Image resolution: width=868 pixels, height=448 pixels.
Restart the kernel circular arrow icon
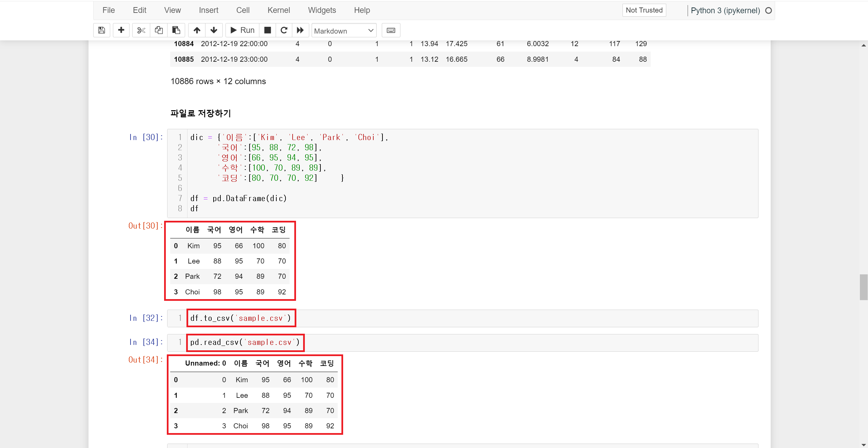[284, 30]
